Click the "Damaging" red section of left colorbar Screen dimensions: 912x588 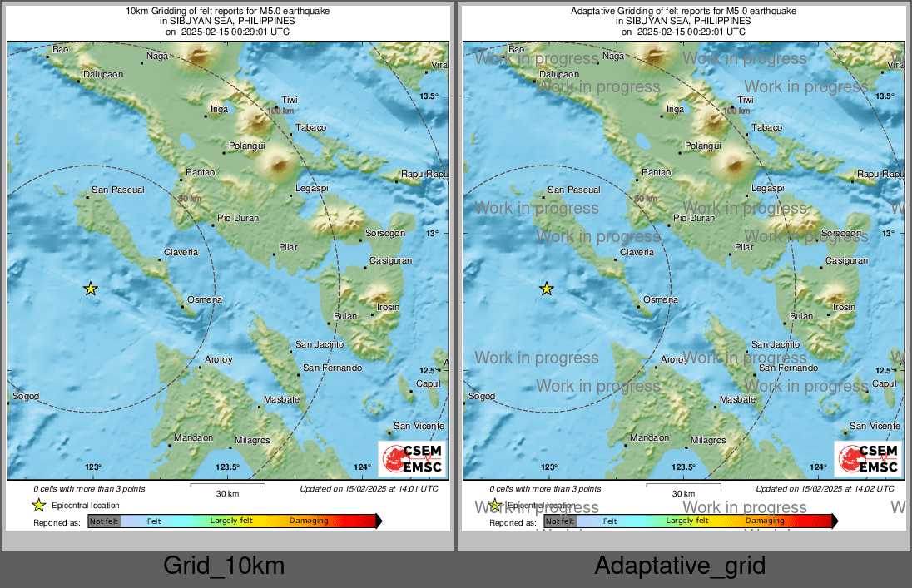coord(310,521)
